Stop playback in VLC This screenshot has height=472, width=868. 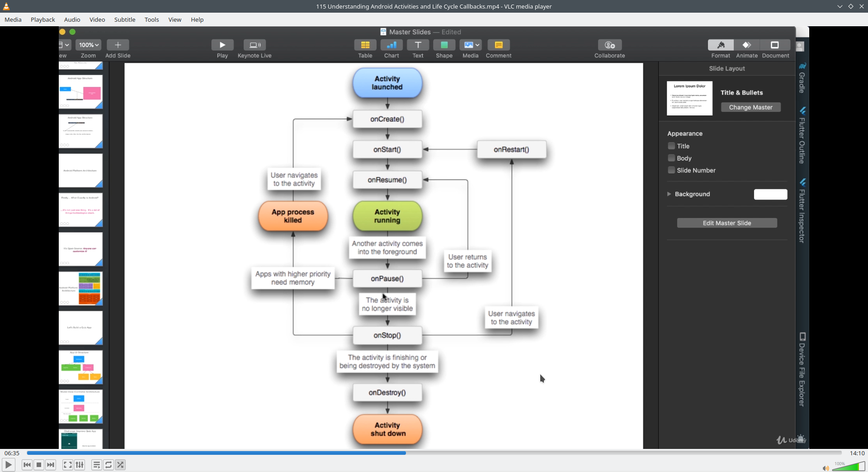[39, 465]
